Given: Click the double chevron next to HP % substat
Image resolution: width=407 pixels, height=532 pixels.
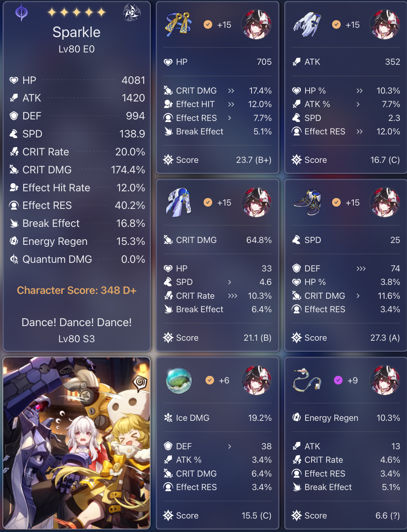Looking at the screenshot, I should point(359,91).
